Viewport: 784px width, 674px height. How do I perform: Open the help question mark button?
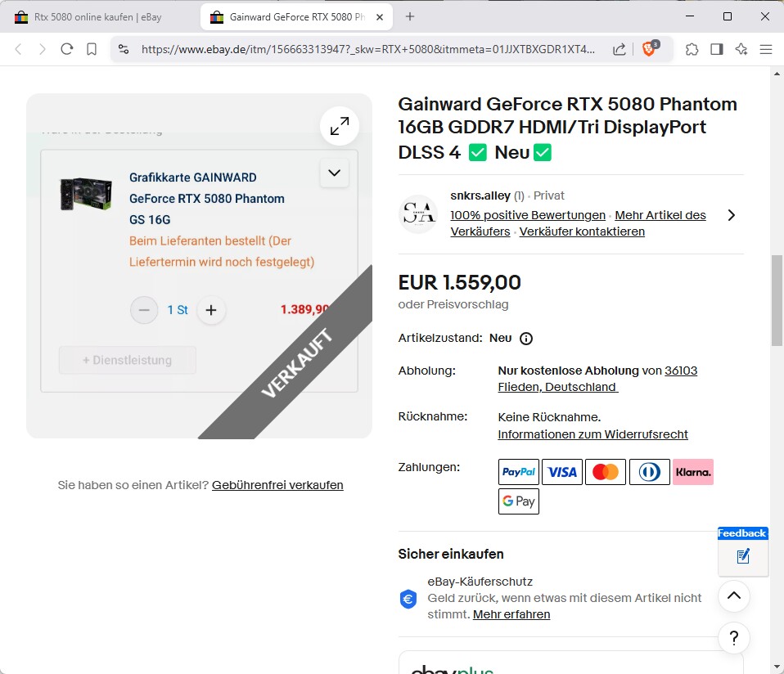coord(734,638)
